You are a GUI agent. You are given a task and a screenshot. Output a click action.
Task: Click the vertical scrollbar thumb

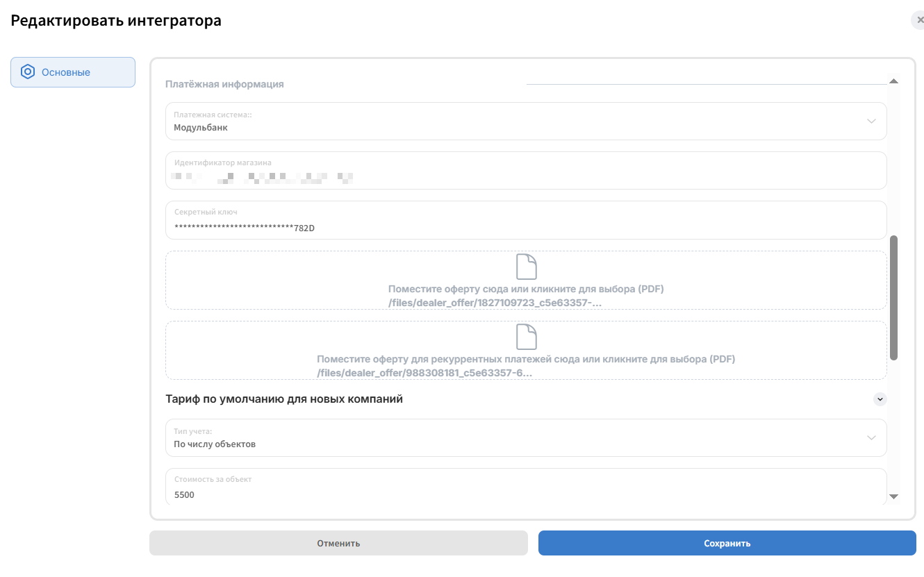pyautogui.click(x=894, y=298)
